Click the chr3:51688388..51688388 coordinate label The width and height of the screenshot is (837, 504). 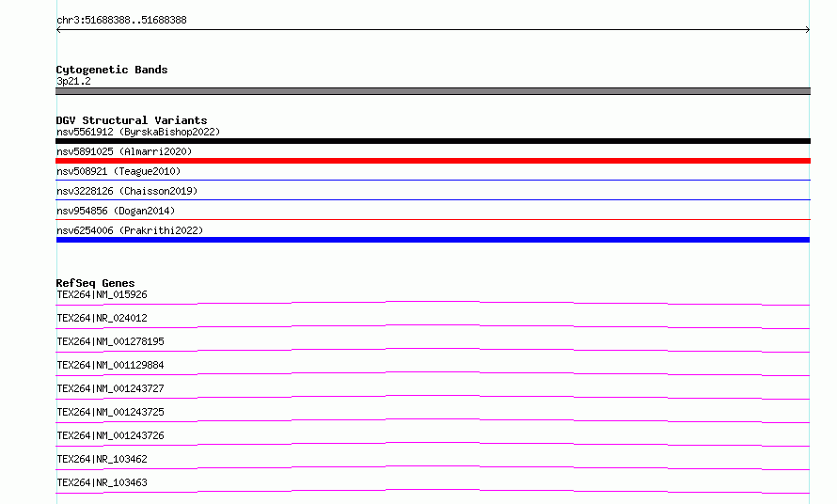coord(121,21)
